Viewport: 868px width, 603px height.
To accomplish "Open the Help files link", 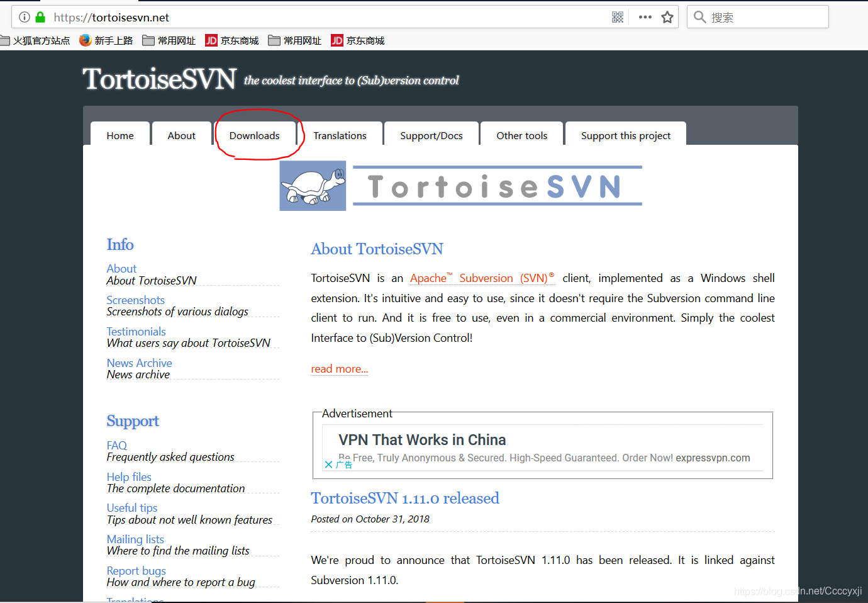I will point(129,477).
